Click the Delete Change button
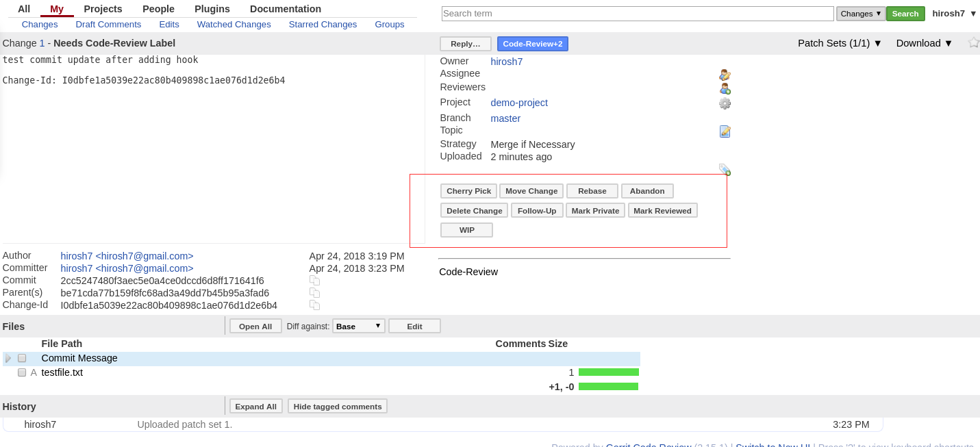 coord(474,211)
